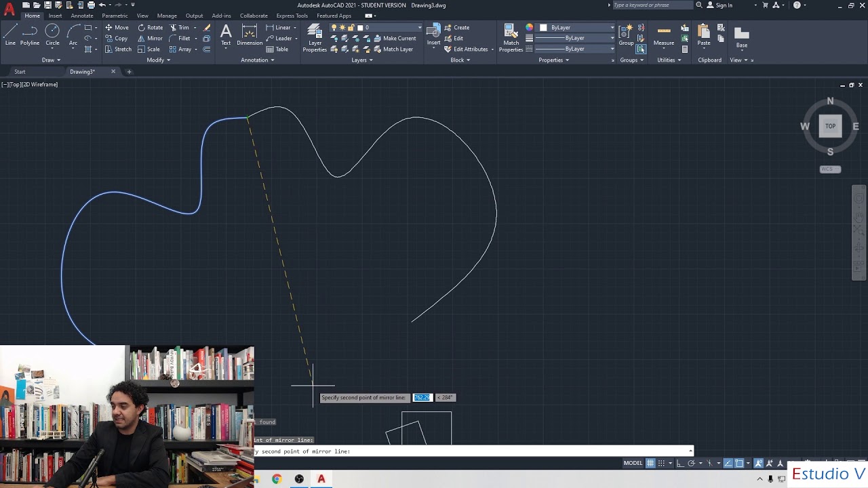Toggle grid display in status bar

650,463
